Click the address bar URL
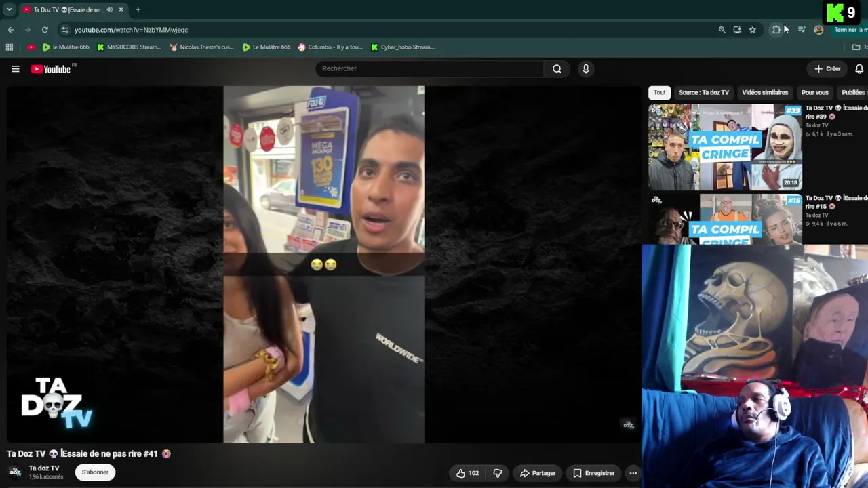The width and height of the screenshot is (868, 488). click(131, 30)
